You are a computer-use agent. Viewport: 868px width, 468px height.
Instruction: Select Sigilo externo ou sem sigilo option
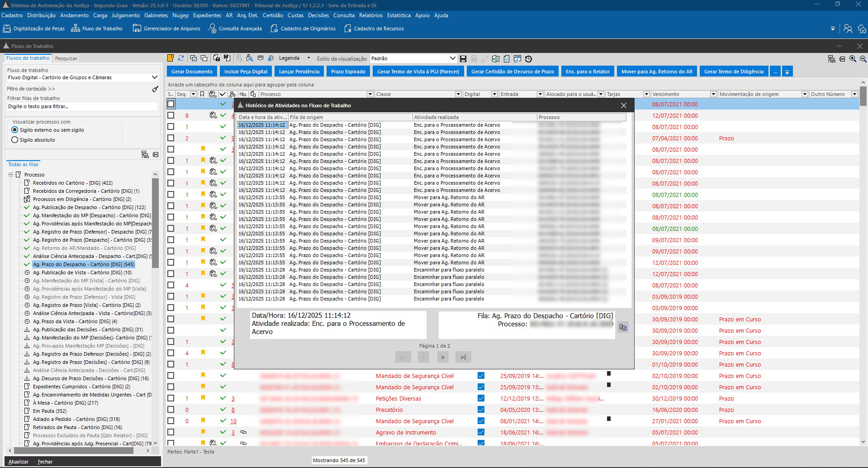tap(15, 130)
